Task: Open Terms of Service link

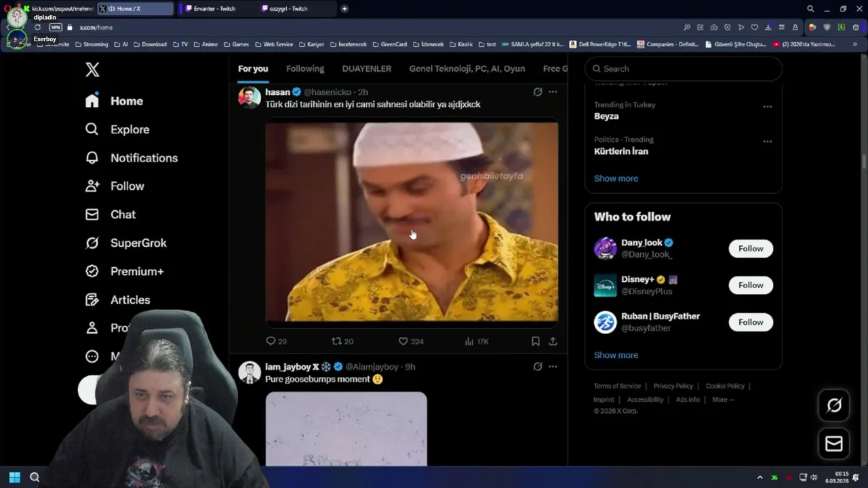Action: click(x=617, y=386)
